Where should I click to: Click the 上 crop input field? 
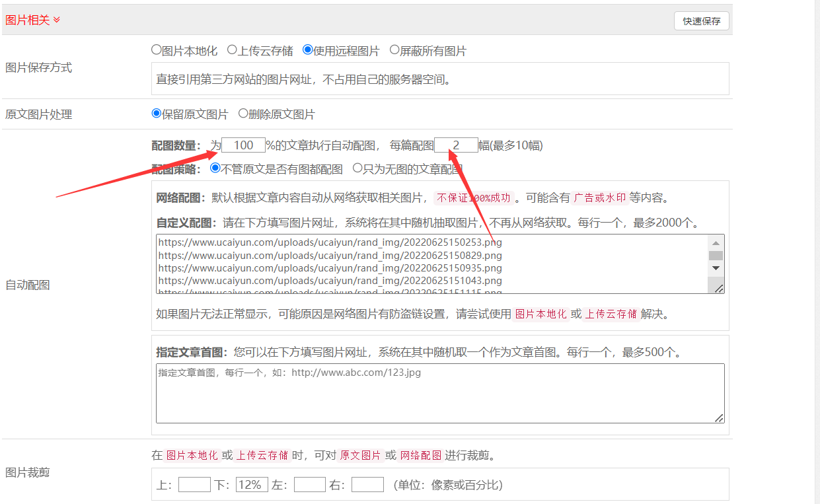[x=194, y=485]
